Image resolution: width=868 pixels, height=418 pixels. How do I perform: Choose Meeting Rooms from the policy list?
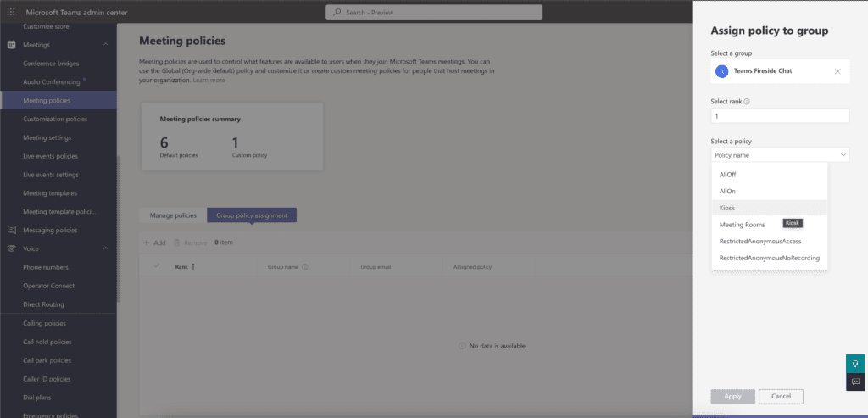point(770,225)
